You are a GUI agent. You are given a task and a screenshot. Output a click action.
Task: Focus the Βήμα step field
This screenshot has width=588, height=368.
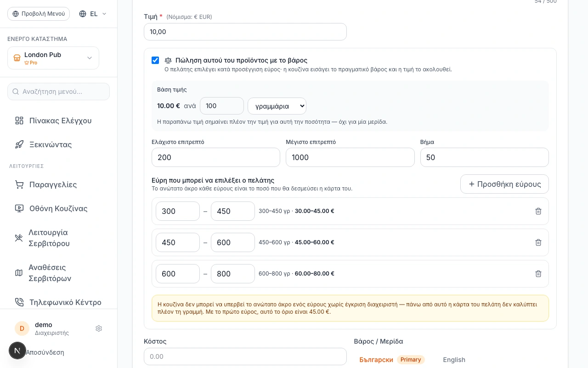click(x=484, y=157)
